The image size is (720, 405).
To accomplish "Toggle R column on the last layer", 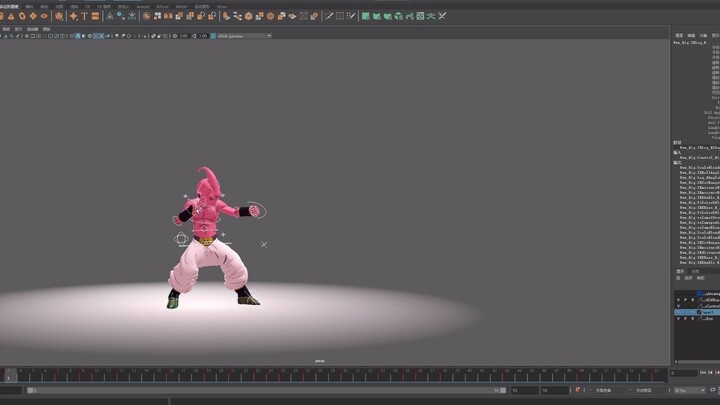I will [x=690, y=320].
